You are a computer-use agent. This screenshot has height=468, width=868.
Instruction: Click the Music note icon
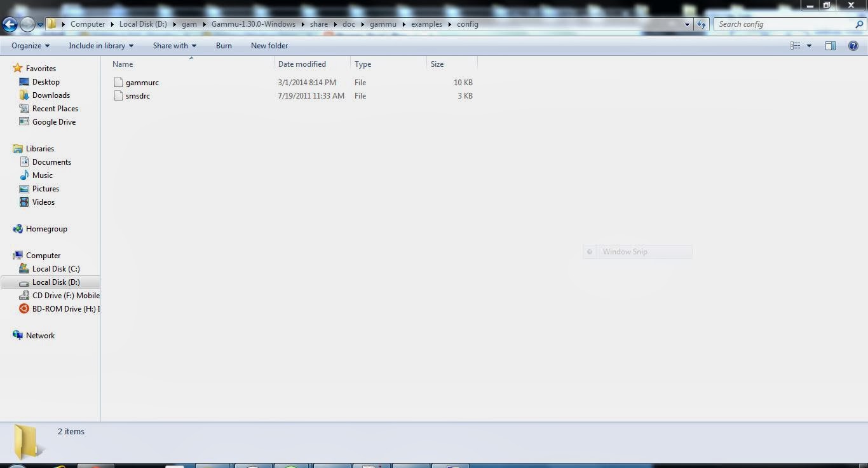point(24,175)
